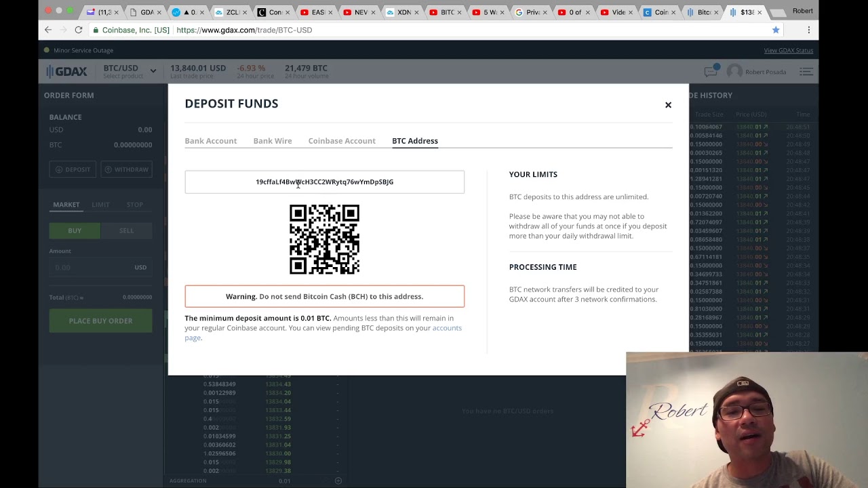Screen dimensions: 868x488
Task: Click the Deposit button in order form
Action: pos(73,169)
